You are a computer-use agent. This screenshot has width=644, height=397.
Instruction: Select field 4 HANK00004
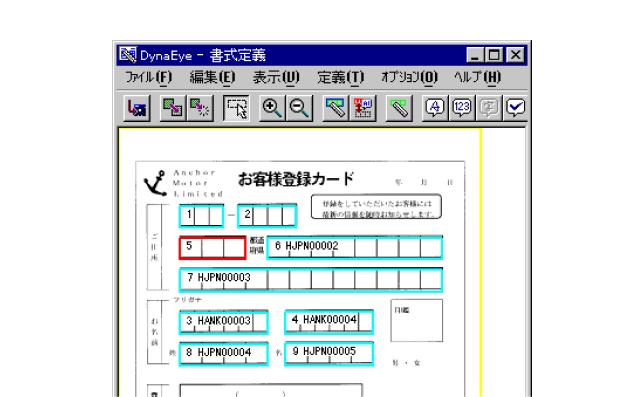pyautogui.click(x=329, y=321)
